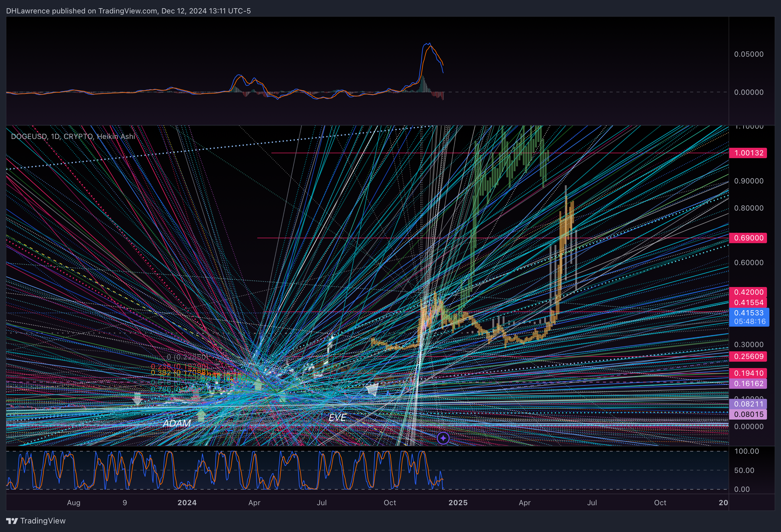Click the 0.08015 price label
Screen dimensions: 781x532
tap(748, 414)
